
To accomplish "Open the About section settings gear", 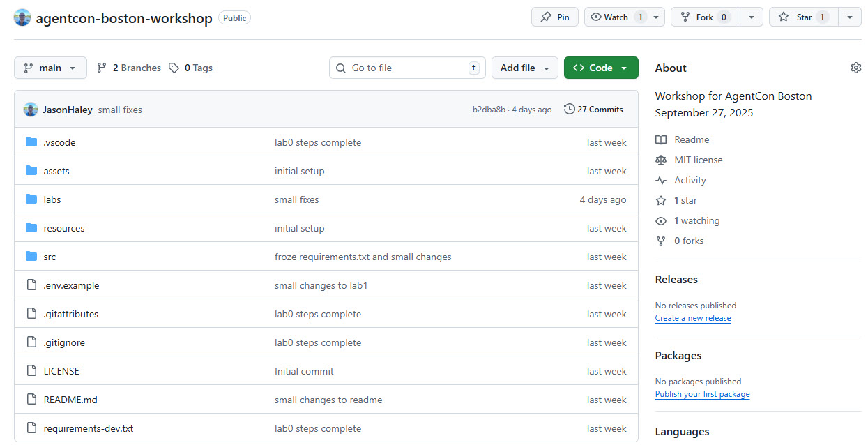I will (x=855, y=67).
